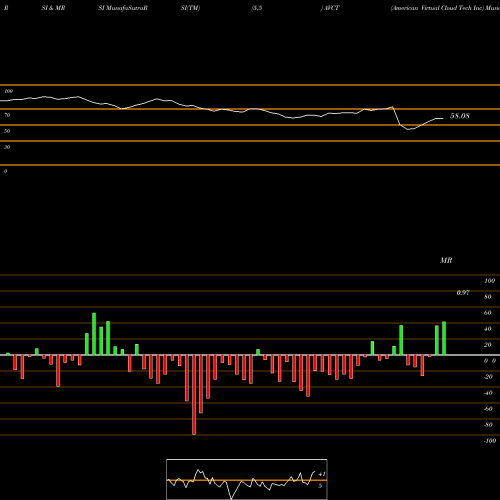
Task: Click the American Virtual Cloud Tech Inc title text
Action: coord(437,8)
